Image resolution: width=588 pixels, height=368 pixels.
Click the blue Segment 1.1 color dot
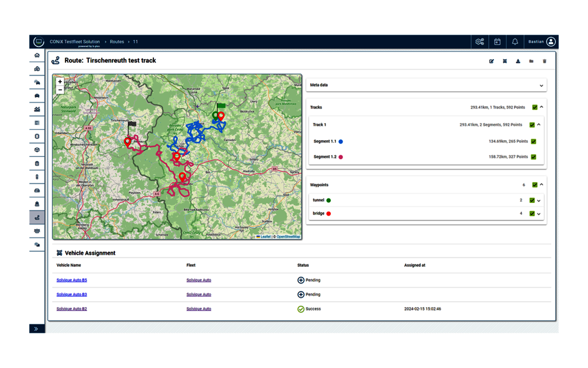pos(341,141)
